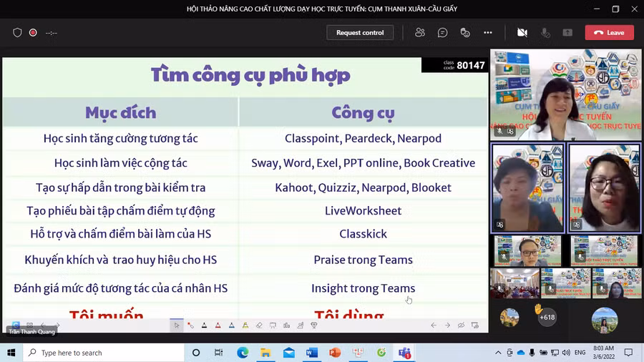Open the Mail app from taskbar
Image resolution: width=644 pixels, height=362 pixels.
tap(289, 353)
